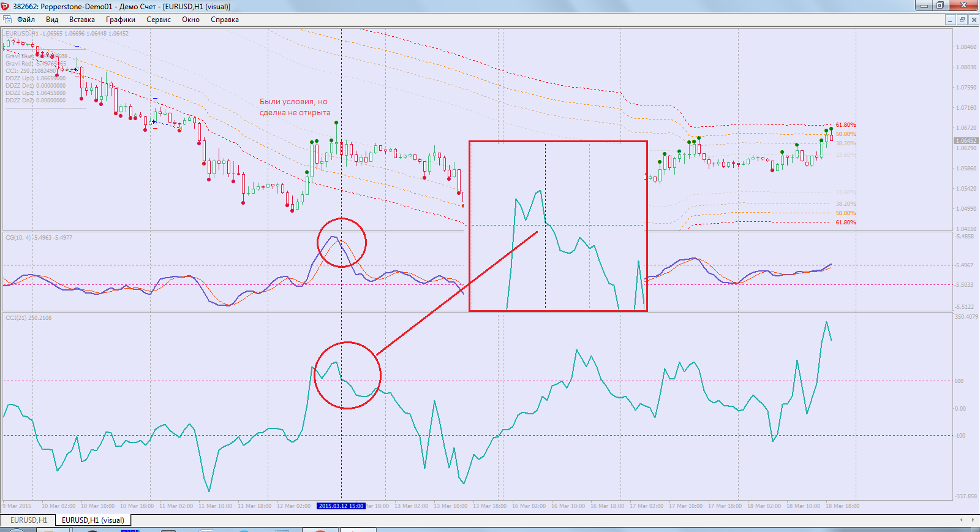Viewport: 980px width, 532px height.
Task: Open the Вид menu
Action: [52, 20]
